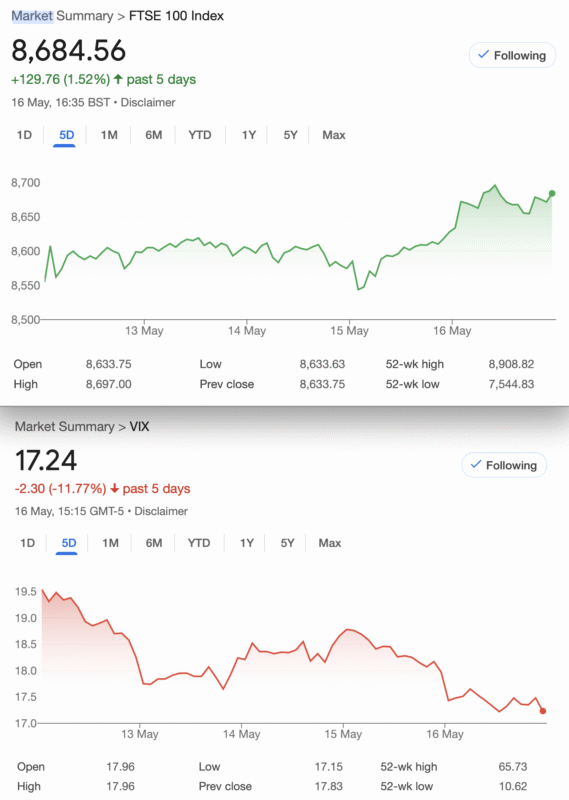Click 13 May label on VIX chart axis
The height and width of the screenshot is (800, 569).
[139, 734]
